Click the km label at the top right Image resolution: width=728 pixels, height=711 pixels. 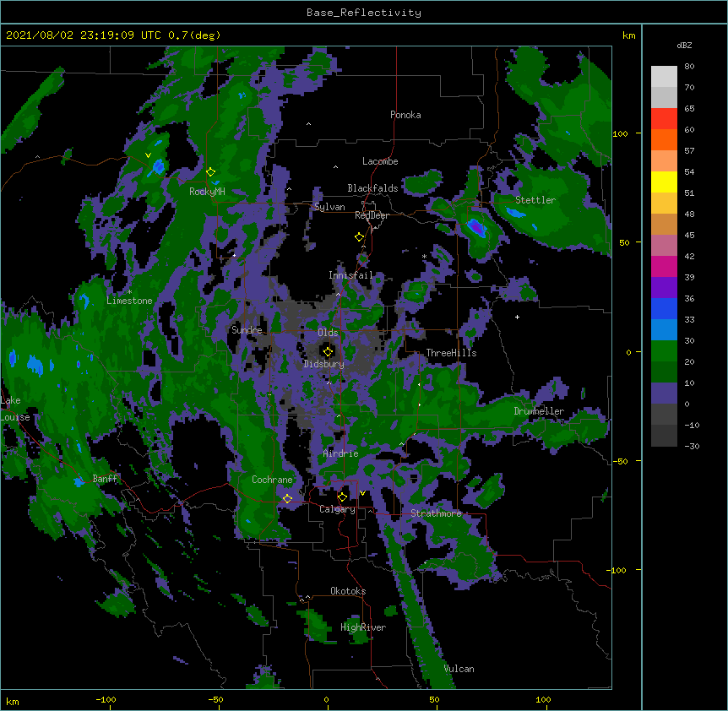pos(628,35)
